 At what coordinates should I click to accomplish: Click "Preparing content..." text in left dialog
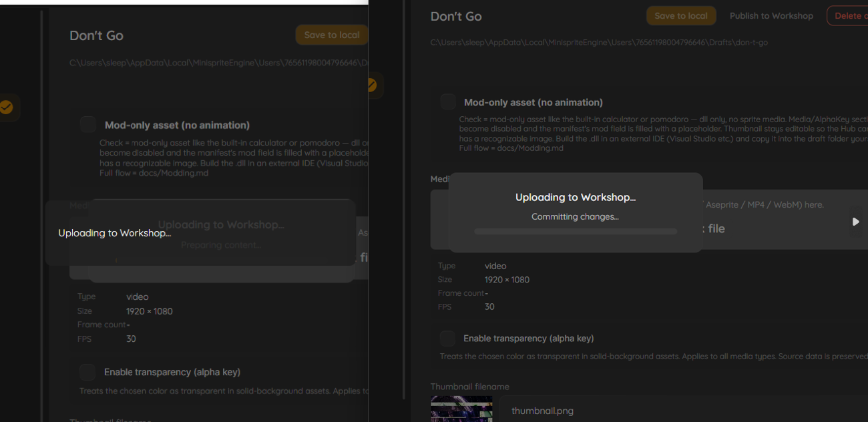221,245
